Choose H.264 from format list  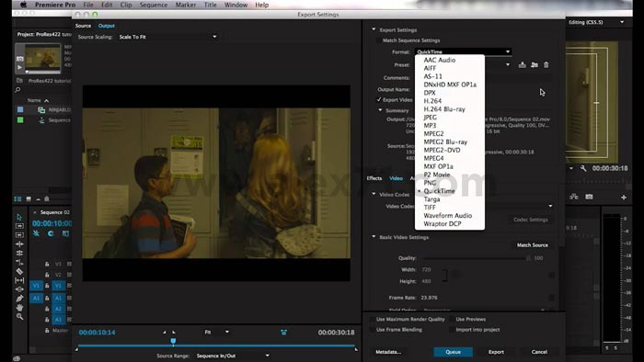(x=432, y=101)
